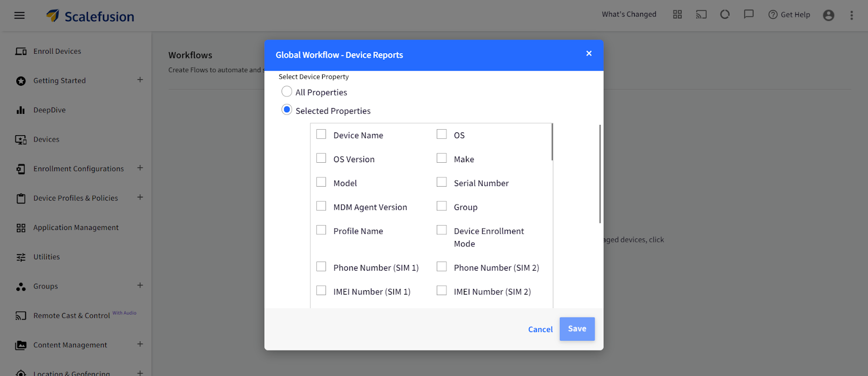This screenshot has height=376, width=868.
Task: Tick the Model checkbox
Action: coord(321,182)
